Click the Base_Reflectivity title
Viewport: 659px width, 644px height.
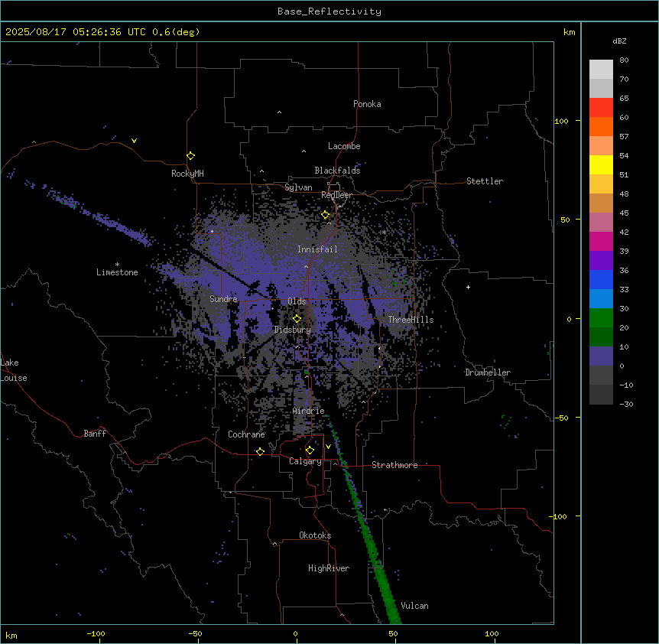329,11
